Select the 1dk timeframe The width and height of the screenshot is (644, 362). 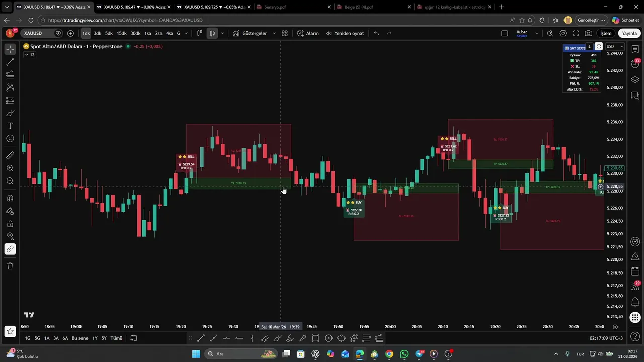(86, 33)
